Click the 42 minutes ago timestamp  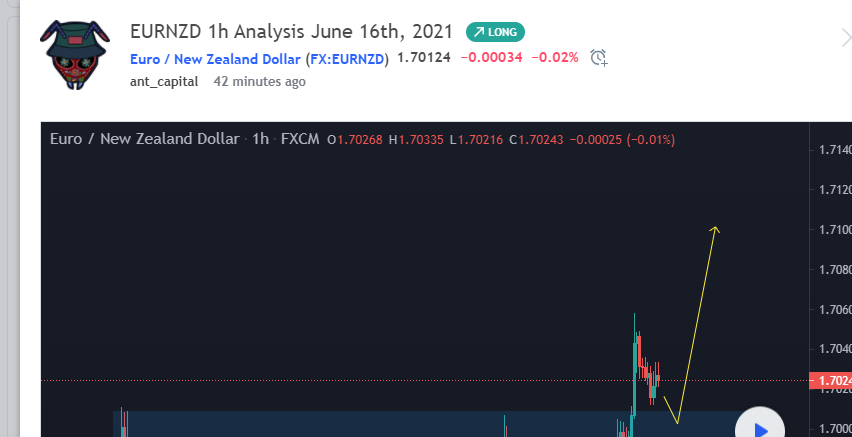pyautogui.click(x=259, y=82)
